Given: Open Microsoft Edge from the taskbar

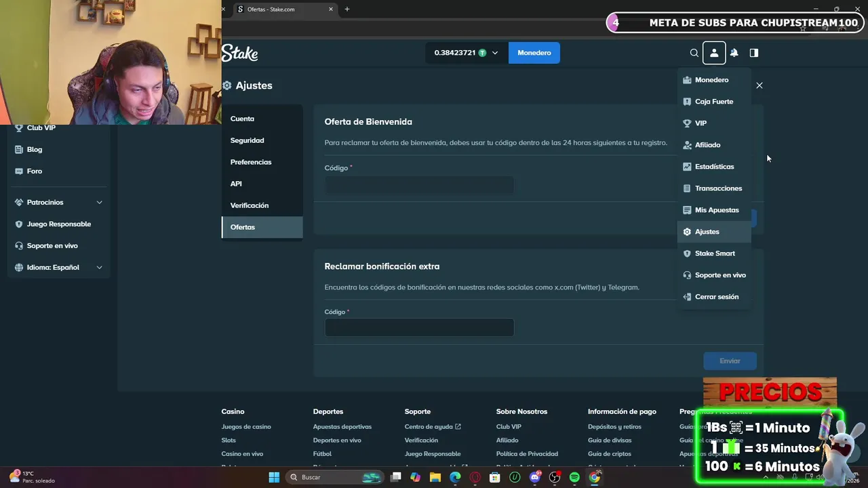Looking at the screenshot, I should pos(455,477).
